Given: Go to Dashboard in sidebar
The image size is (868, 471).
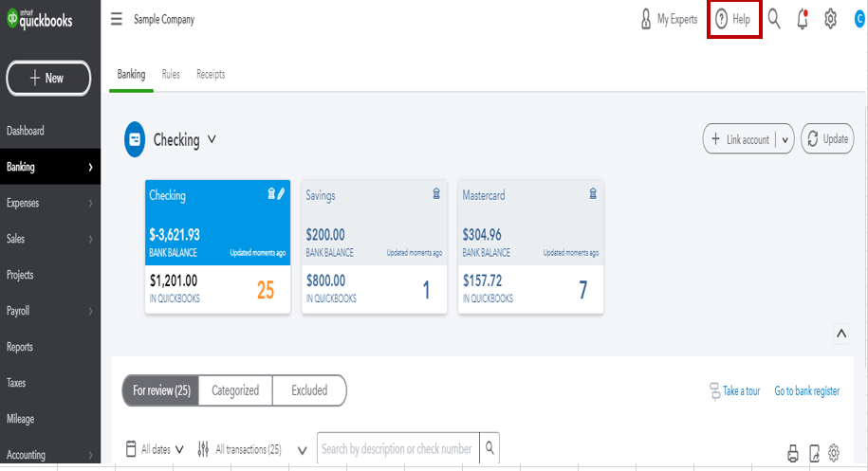Looking at the screenshot, I should click(x=26, y=131).
